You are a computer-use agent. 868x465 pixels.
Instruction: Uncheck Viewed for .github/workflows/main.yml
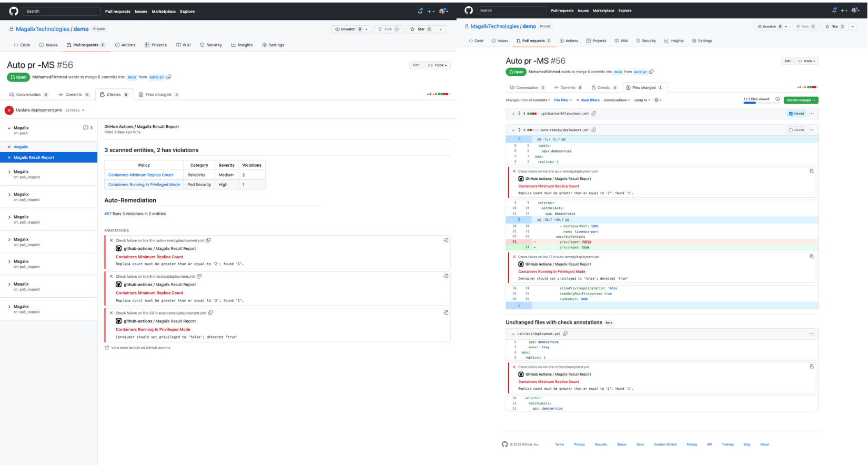click(x=796, y=114)
